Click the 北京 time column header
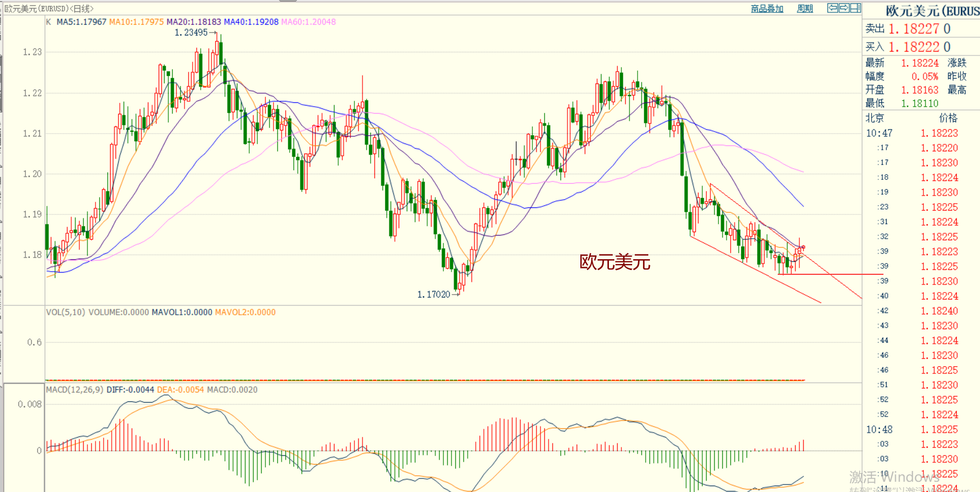Image resolution: width=980 pixels, height=492 pixels. coord(875,118)
